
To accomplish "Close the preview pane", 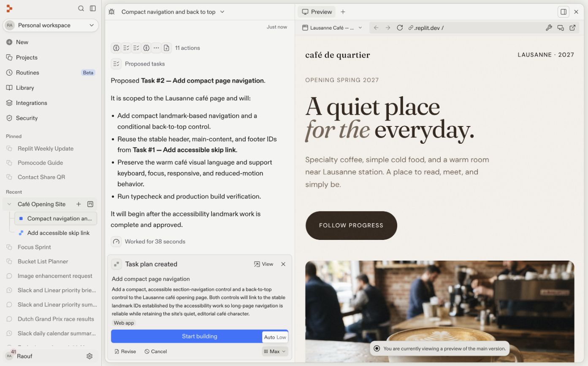I will tap(576, 12).
